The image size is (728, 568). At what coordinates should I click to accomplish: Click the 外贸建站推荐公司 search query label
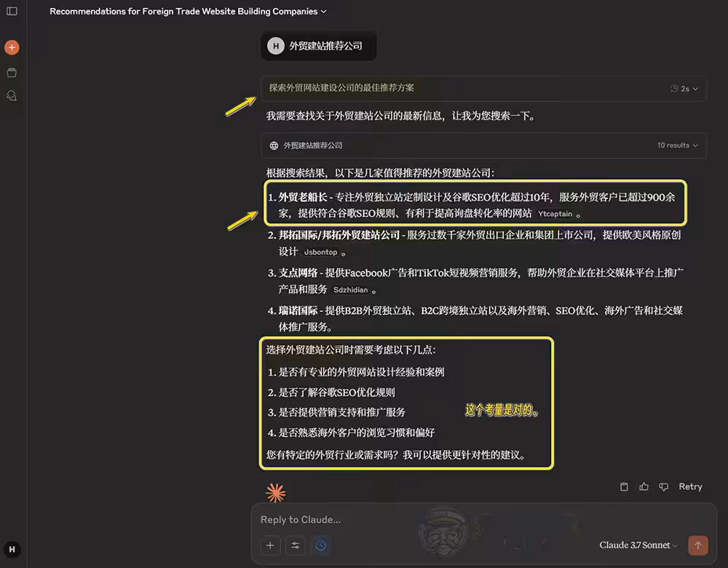click(x=313, y=146)
